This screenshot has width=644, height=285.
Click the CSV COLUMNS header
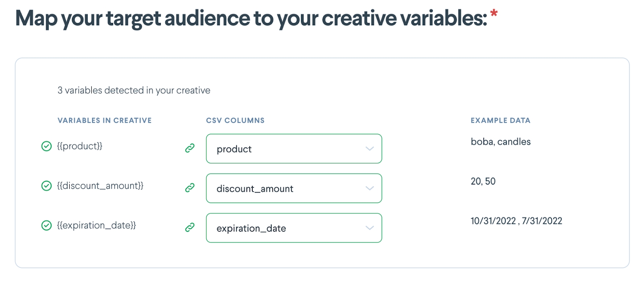pos(235,121)
